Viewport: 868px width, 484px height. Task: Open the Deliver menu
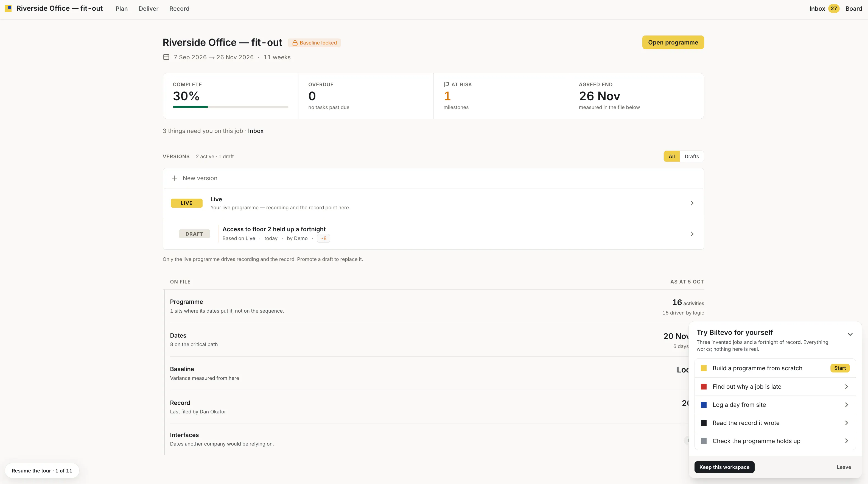tap(149, 9)
